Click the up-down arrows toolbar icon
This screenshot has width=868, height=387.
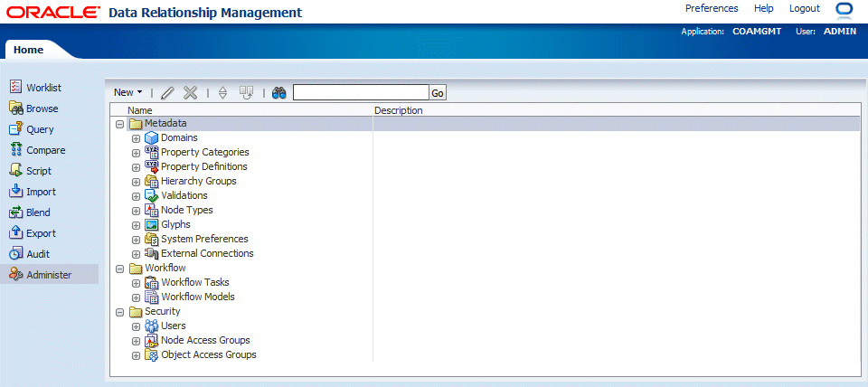(223, 93)
